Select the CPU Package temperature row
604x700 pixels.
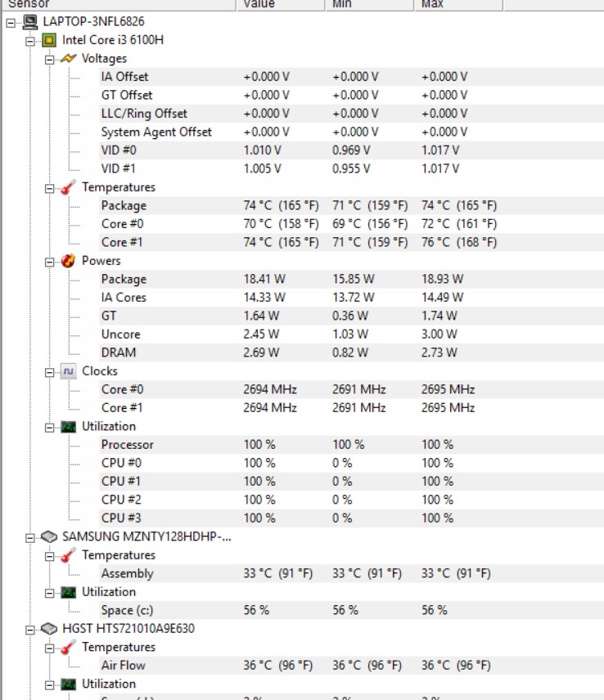[124, 205]
